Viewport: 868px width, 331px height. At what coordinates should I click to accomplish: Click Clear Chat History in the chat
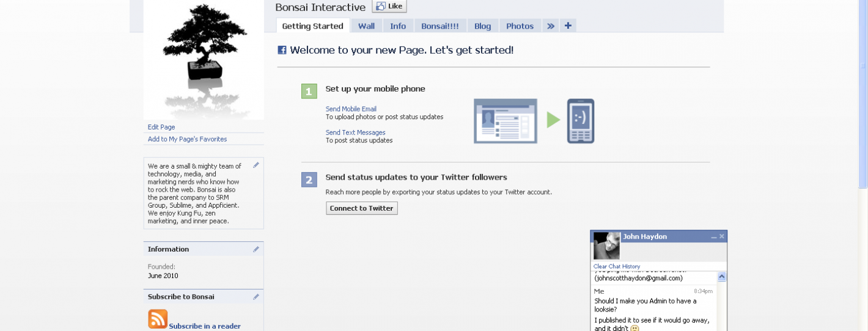click(616, 266)
